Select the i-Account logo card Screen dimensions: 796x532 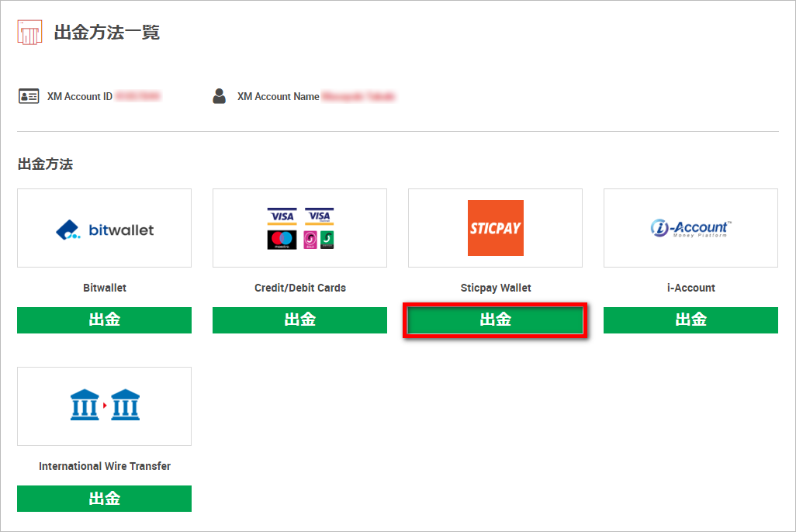[690, 228]
